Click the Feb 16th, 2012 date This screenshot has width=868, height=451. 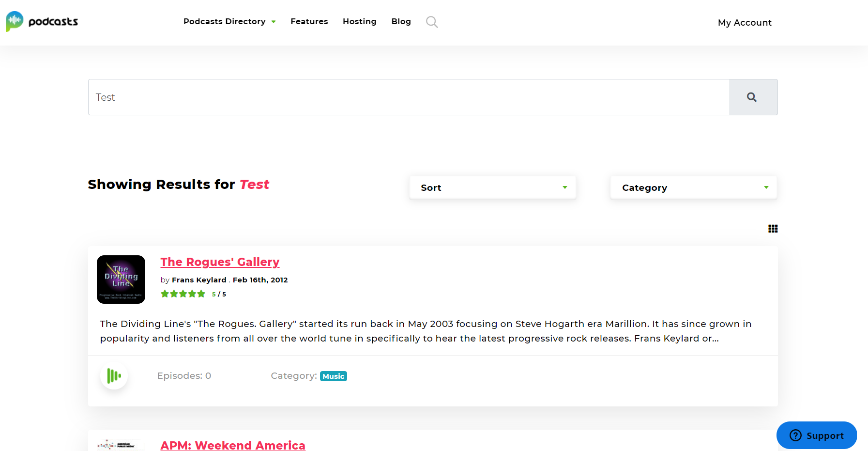tap(260, 280)
